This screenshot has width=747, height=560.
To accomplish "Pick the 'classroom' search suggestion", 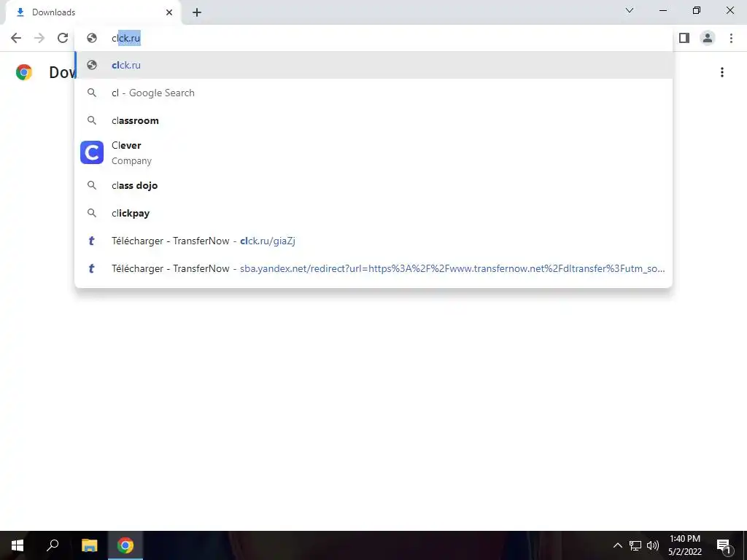I will [x=373, y=120].
